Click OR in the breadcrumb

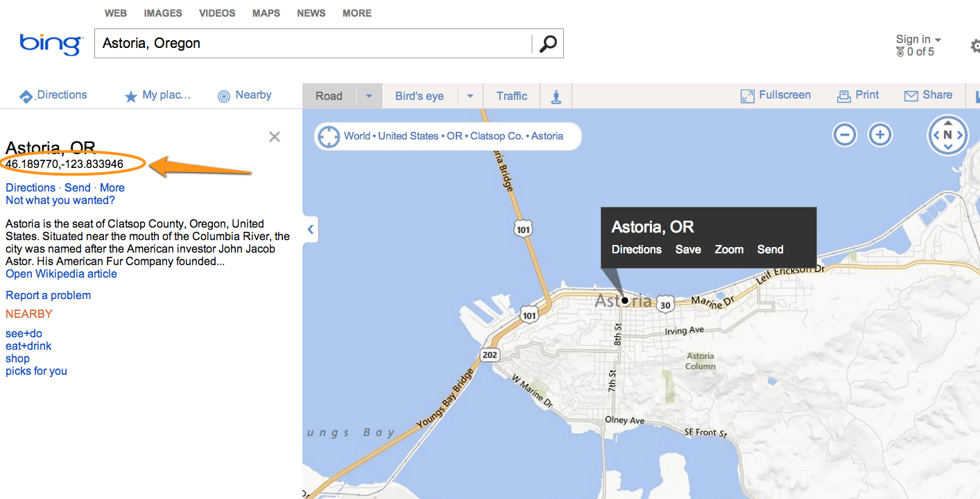point(454,136)
